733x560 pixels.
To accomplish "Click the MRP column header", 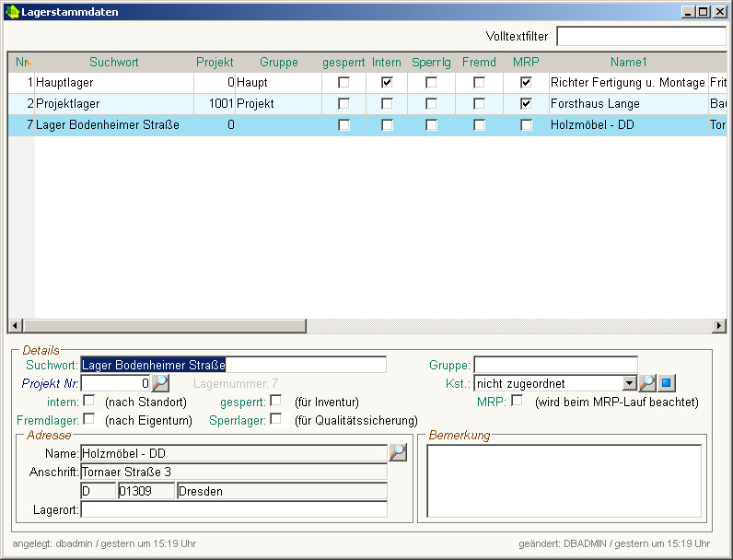I will click(526, 62).
